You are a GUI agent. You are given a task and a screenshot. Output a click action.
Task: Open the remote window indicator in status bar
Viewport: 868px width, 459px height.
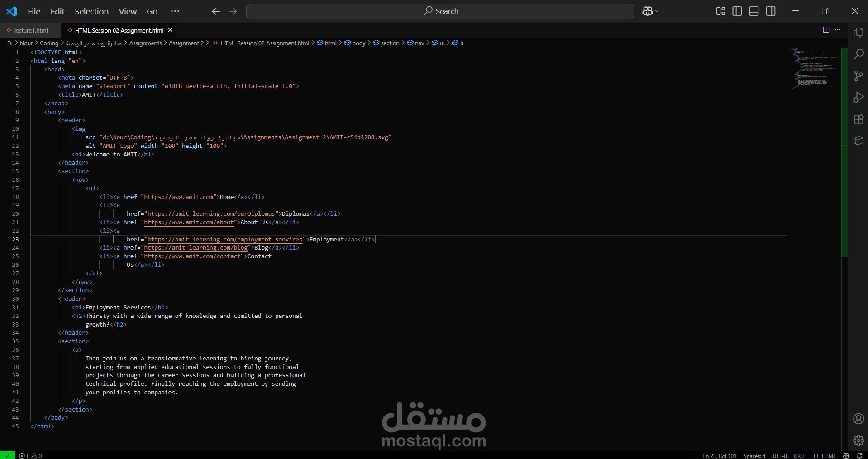pyautogui.click(x=8, y=455)
